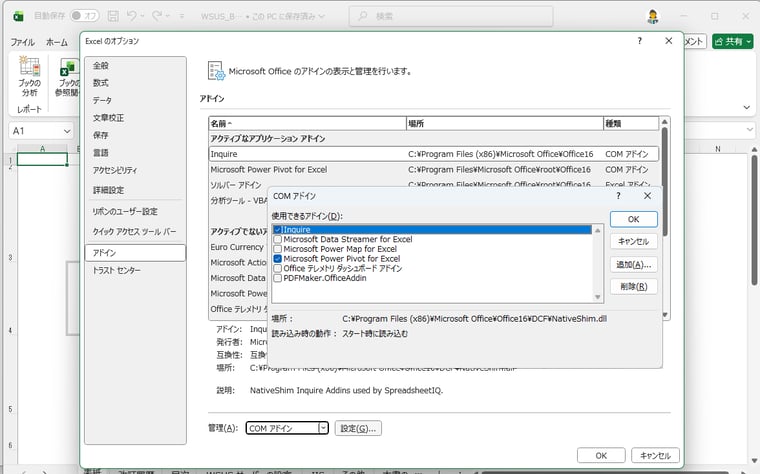The image size is (760, 474).
Task: Expand the ribbon collapse chevron
Action: point(746,107)
